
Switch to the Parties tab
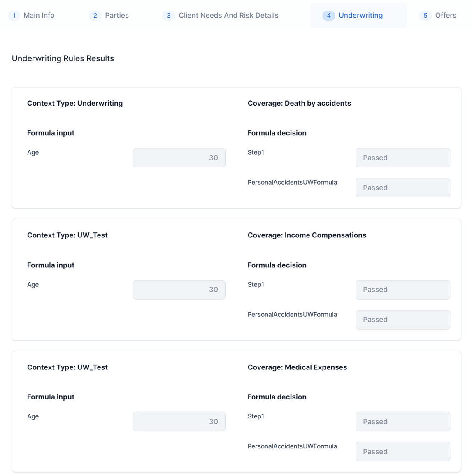116,16
